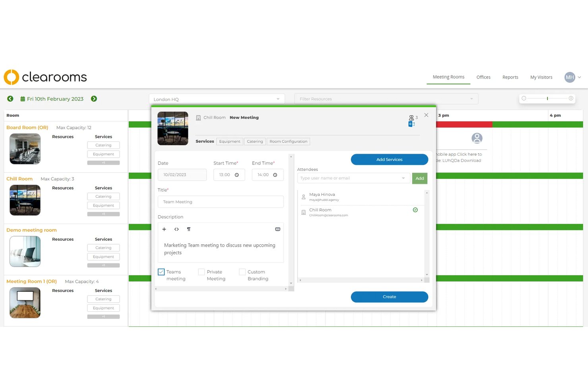
Task: Click the clearooms logo
Action: [45, 77]
